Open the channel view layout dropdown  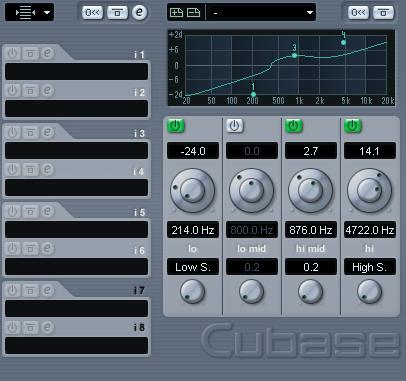[x=29, y=13]
